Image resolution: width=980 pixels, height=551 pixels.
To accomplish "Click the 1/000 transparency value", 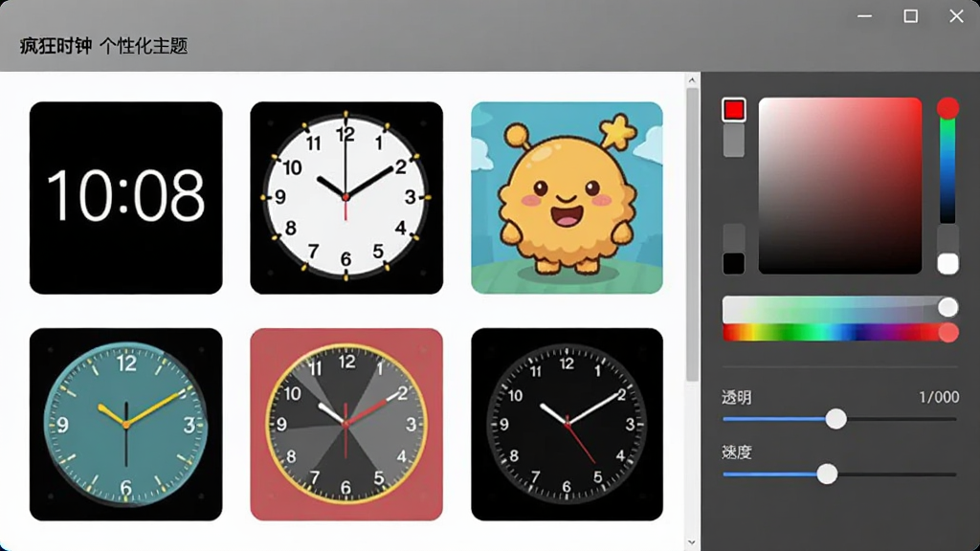I will point(939,397).
